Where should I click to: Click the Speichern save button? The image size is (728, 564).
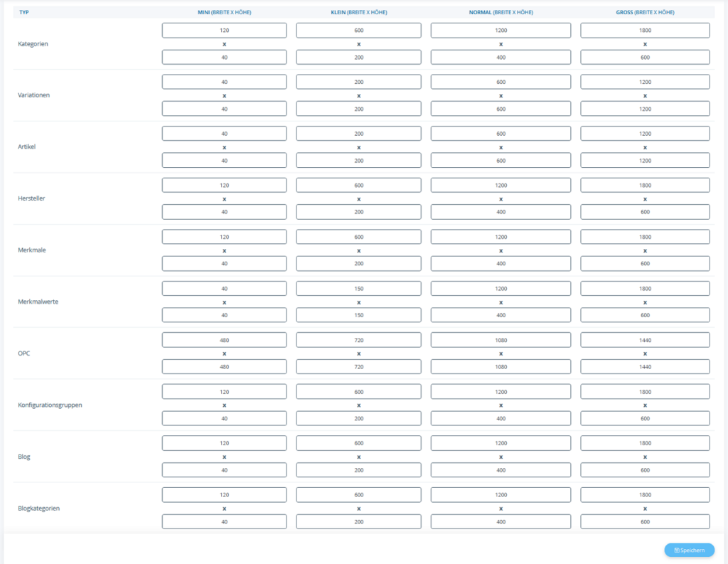click(689, 550)
